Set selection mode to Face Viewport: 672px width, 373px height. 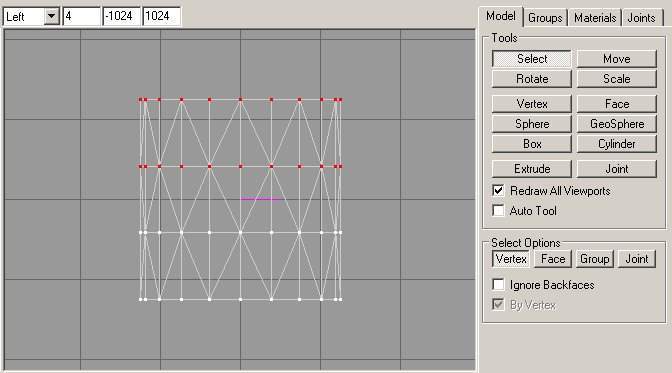(553, 259)
